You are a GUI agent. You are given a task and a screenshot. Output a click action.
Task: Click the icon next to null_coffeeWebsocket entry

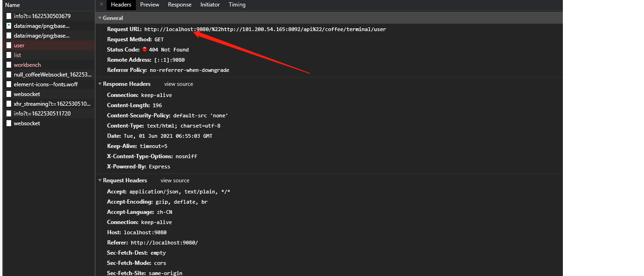pos(8,74)
